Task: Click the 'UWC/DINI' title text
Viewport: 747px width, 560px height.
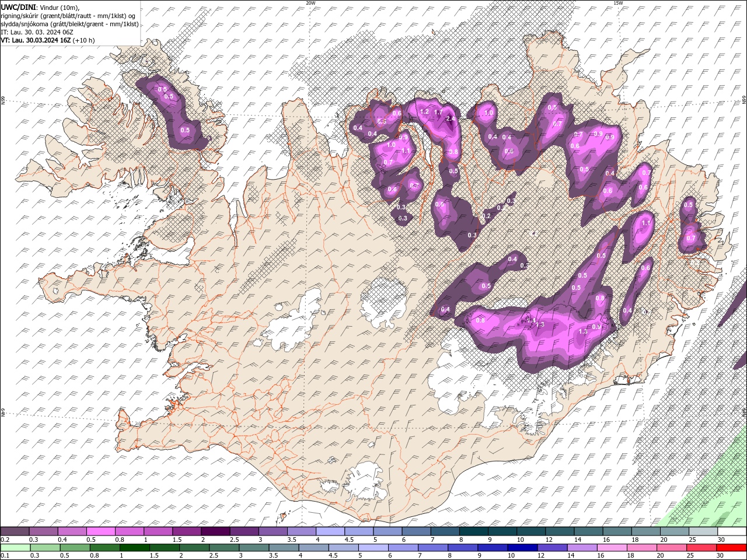Action: 18,6
